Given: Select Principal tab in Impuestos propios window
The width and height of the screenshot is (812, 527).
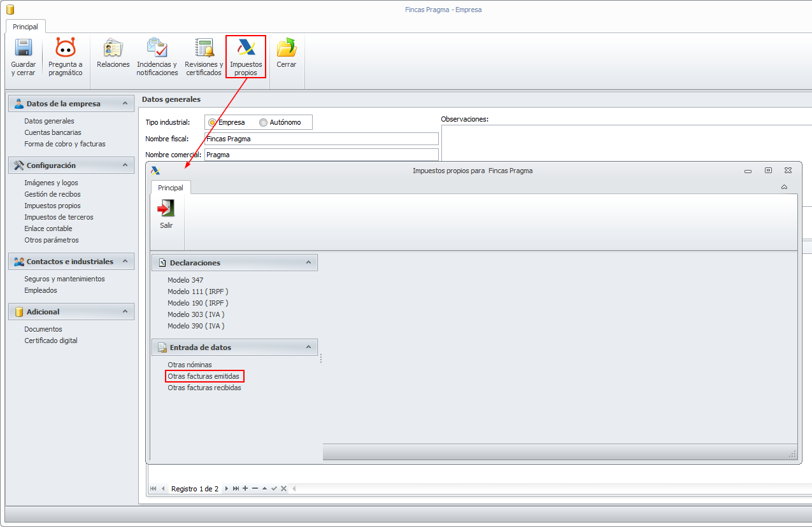Looking at the screenshot, I should tap(171, 188).
